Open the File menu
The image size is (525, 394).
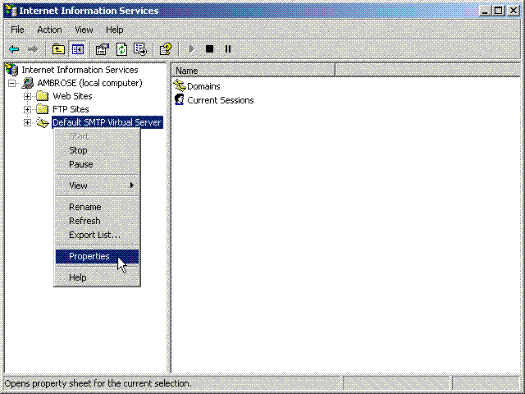pos(17,30)
